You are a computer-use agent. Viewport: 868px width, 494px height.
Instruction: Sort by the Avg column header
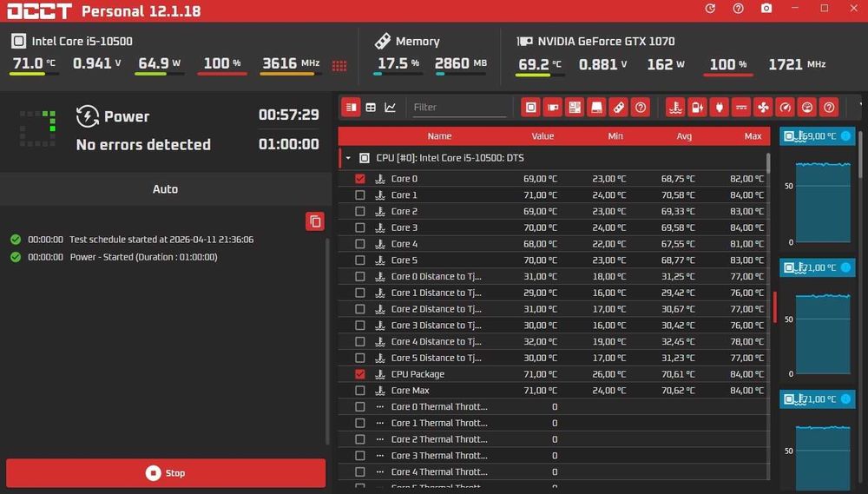tap(684, 136)
